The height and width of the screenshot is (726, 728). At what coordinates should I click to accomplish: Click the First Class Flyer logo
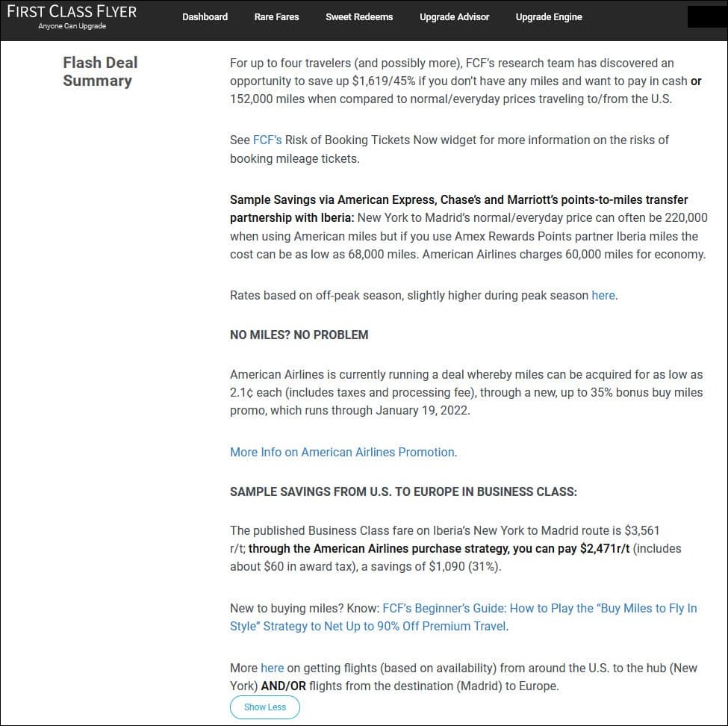(x=72, y=12)
